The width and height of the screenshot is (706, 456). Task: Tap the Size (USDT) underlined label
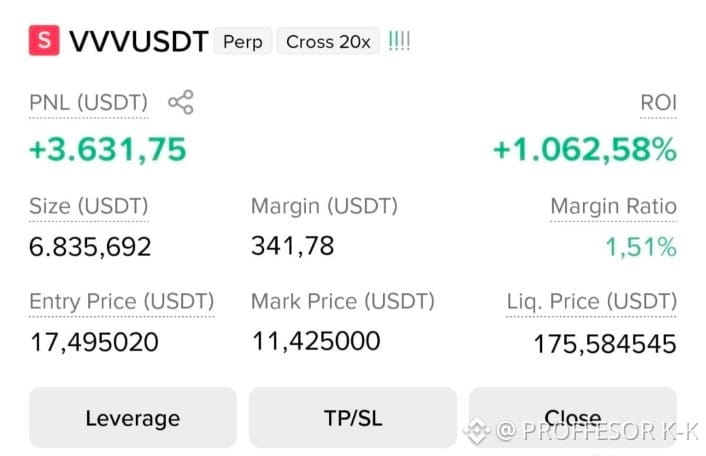89,207
